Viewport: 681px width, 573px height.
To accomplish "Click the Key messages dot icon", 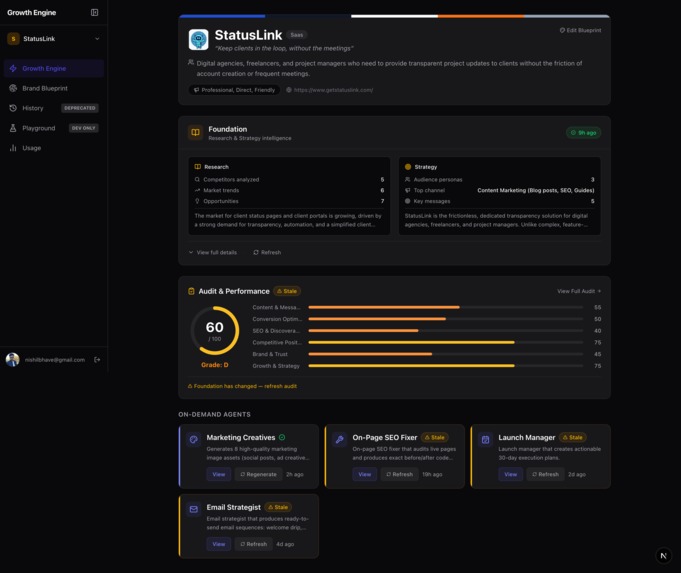I will coord(407,201).
